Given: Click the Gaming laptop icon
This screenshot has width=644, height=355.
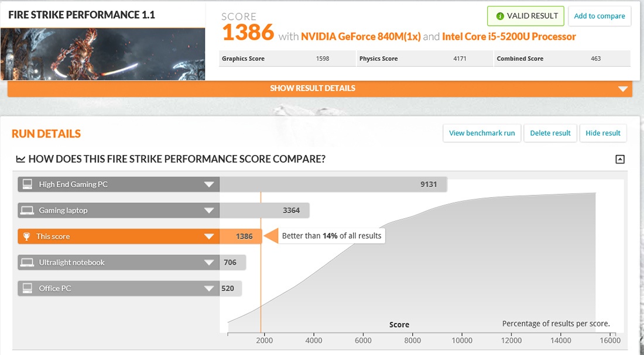Looking at the screenshot, I should pyautogui.click(x=28, y=211).
